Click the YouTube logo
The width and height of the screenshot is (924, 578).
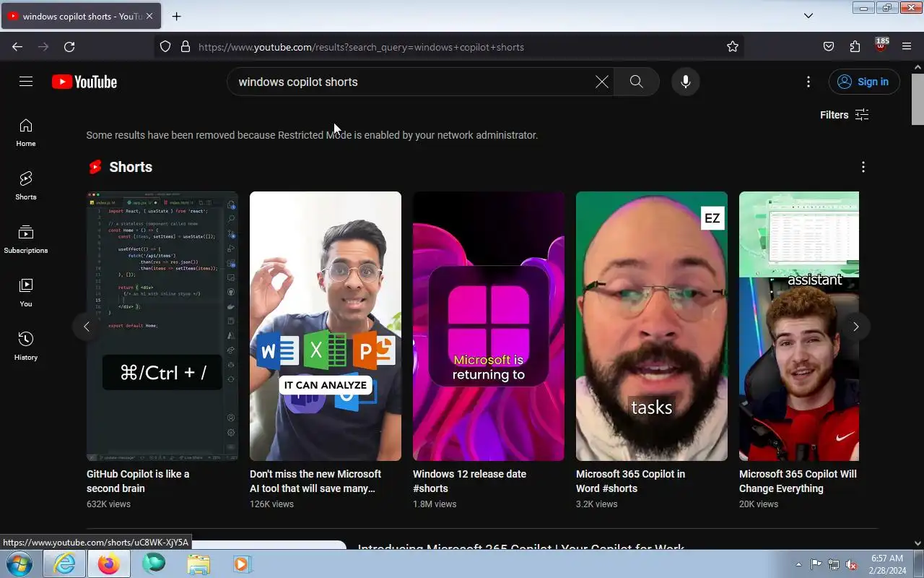[84, 82]
